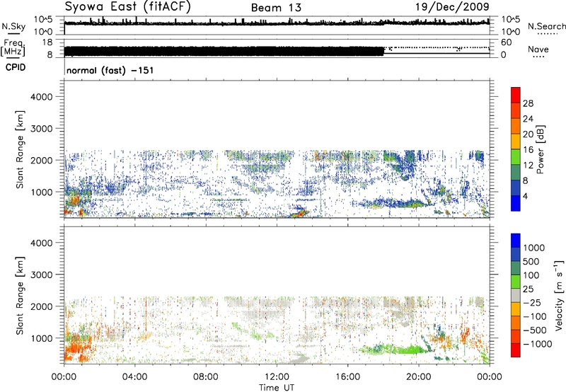Select the "N.Sky" legend label
Viewport: 566px width, 392px height.
point(13,26)
